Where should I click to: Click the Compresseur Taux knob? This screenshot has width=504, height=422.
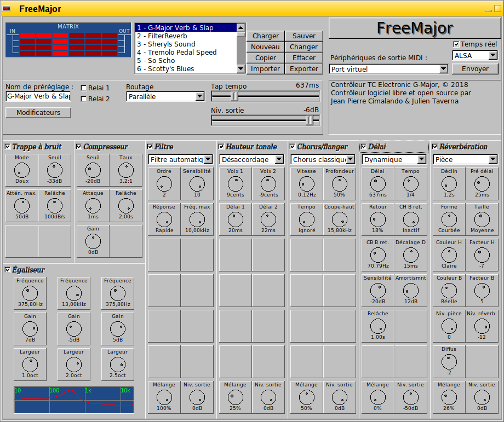[125, 170]
